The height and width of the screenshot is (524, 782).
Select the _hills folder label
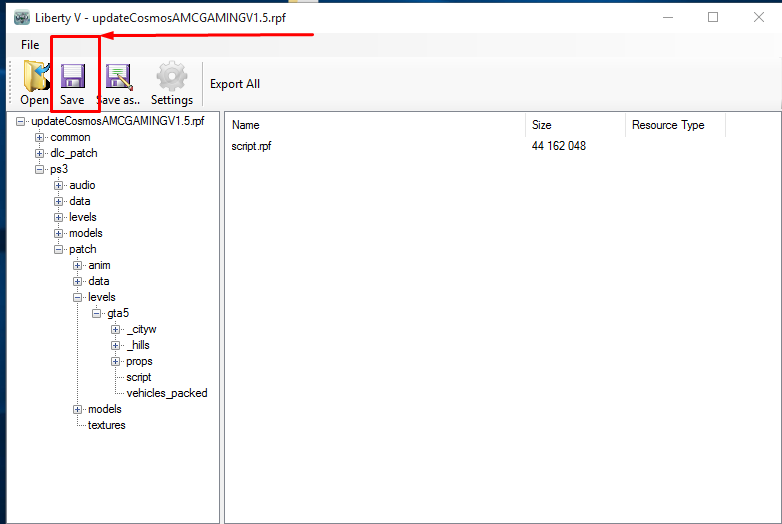click(x=138, y=346)
